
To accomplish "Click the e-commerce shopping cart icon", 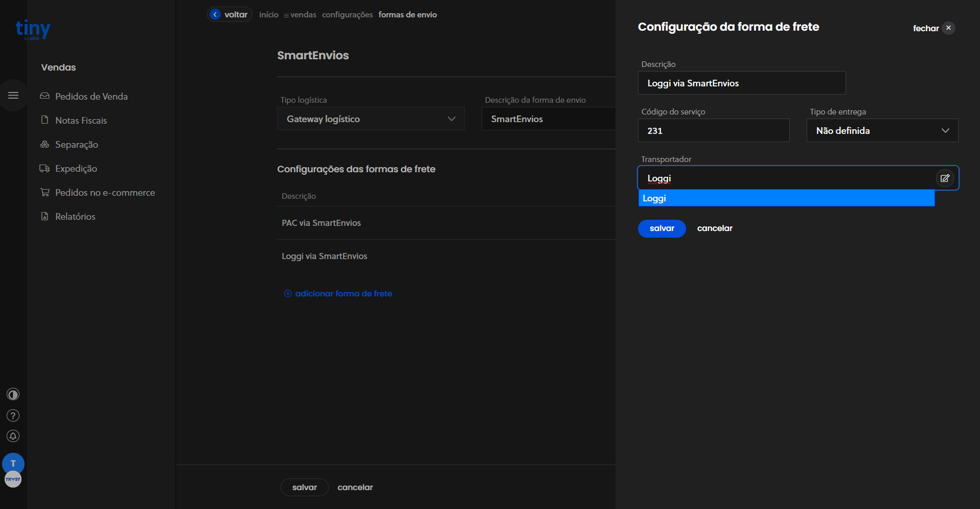I will pos(45,192).
